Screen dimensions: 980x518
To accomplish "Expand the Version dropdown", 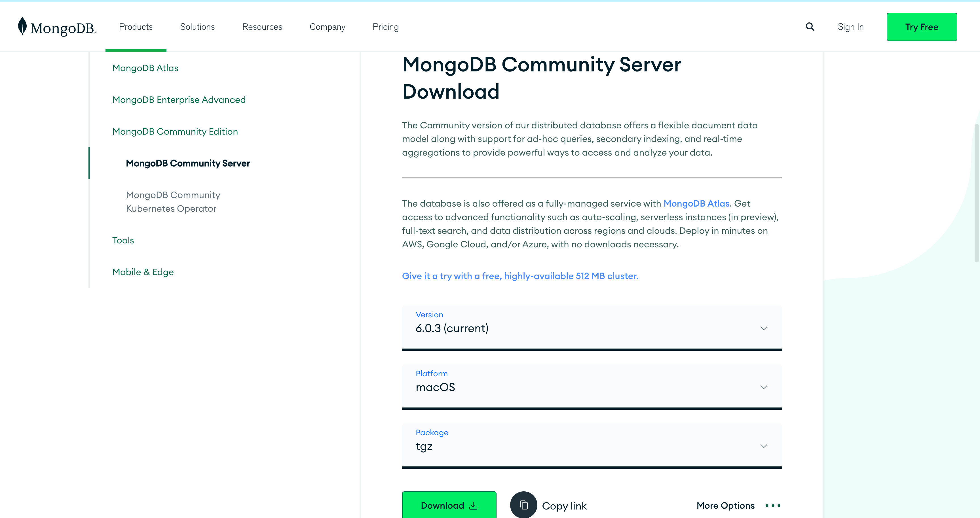I will [x=592, y=328].
